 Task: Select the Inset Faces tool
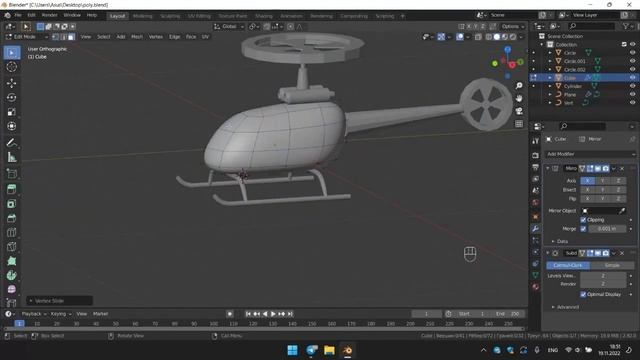11,204
